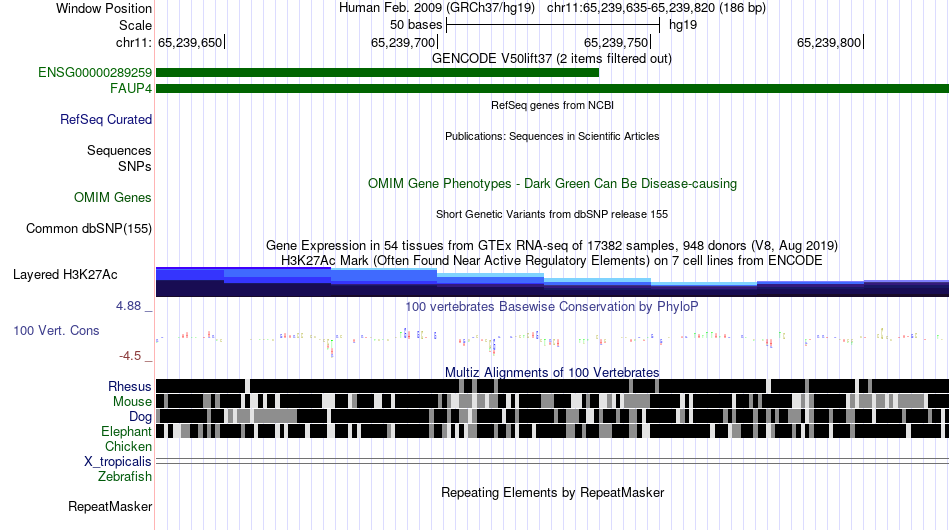
Task: Click the Mouse alignment track row
Action: click(x=553, y=401)
